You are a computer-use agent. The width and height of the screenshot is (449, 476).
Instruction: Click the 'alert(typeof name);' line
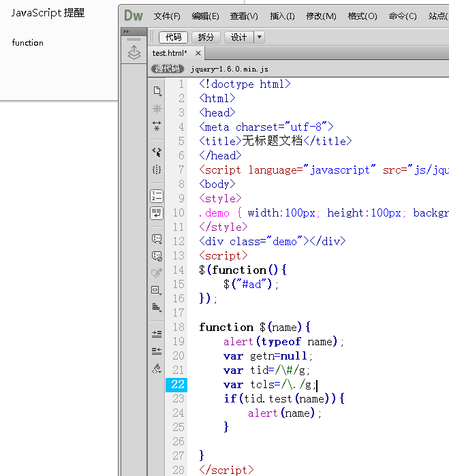[x=283, y=342]
